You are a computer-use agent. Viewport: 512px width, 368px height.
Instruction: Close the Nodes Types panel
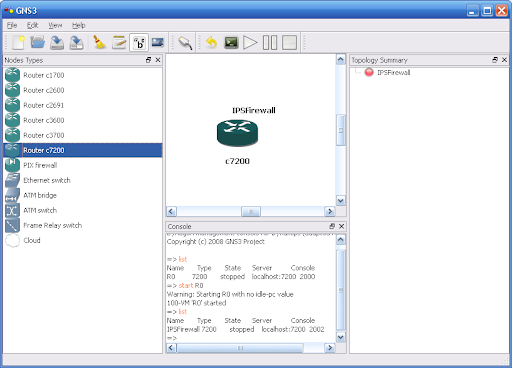tap(158, 60)
